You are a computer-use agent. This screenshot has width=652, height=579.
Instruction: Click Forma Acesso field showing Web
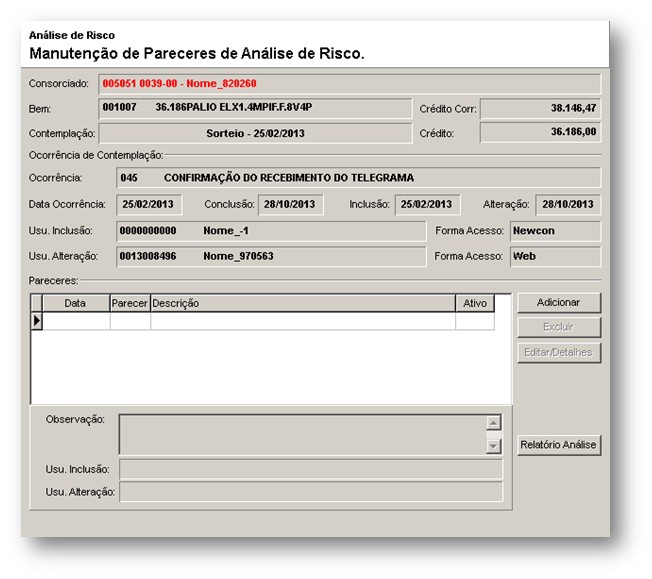point(556,257)
